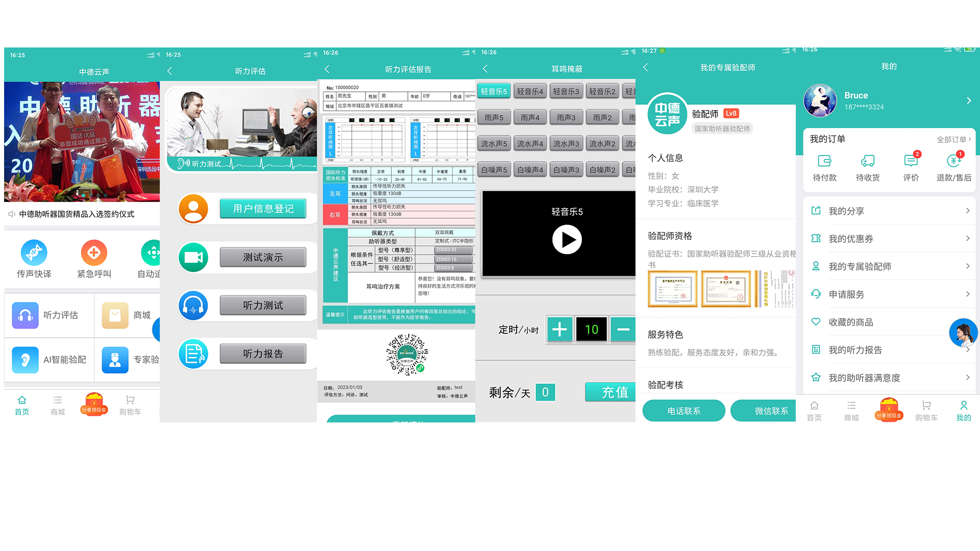Viewport: 980px width, 551px height.
Task: Increase the timer hours with plus
Action: point(559,329)
